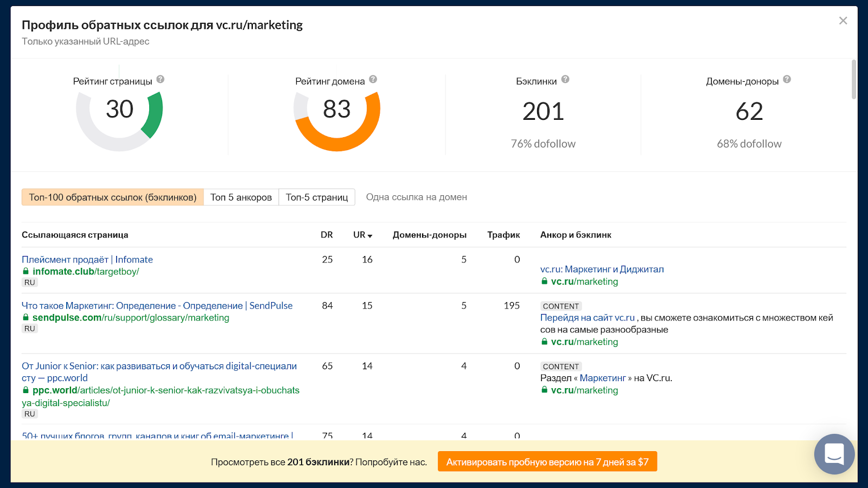Click lock icon beside sendpulse.com URL

click(25, 317)
